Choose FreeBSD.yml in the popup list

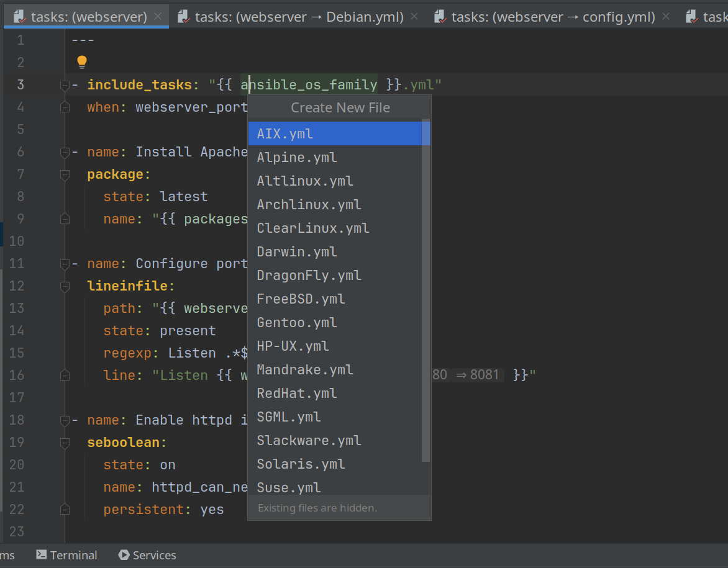(x=335, y=299)
